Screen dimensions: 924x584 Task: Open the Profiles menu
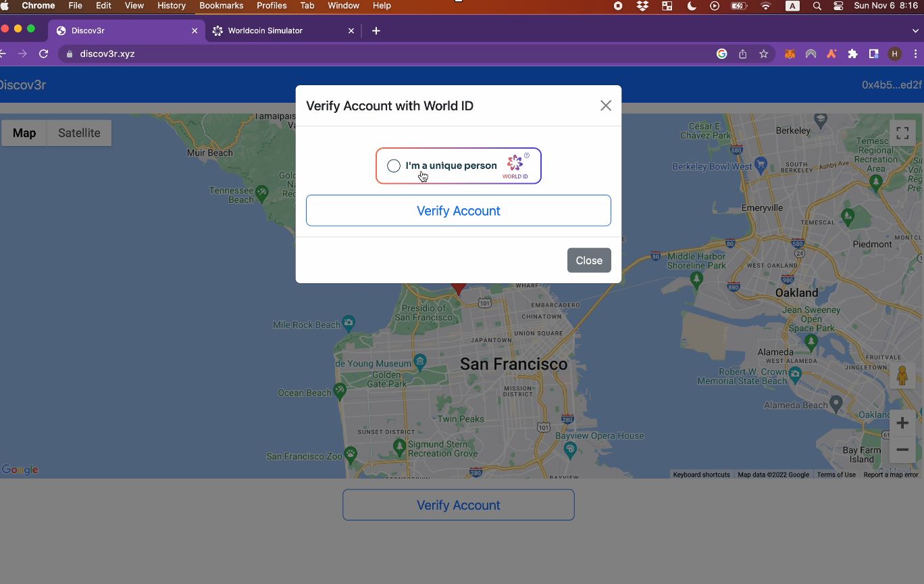(272, 5)
